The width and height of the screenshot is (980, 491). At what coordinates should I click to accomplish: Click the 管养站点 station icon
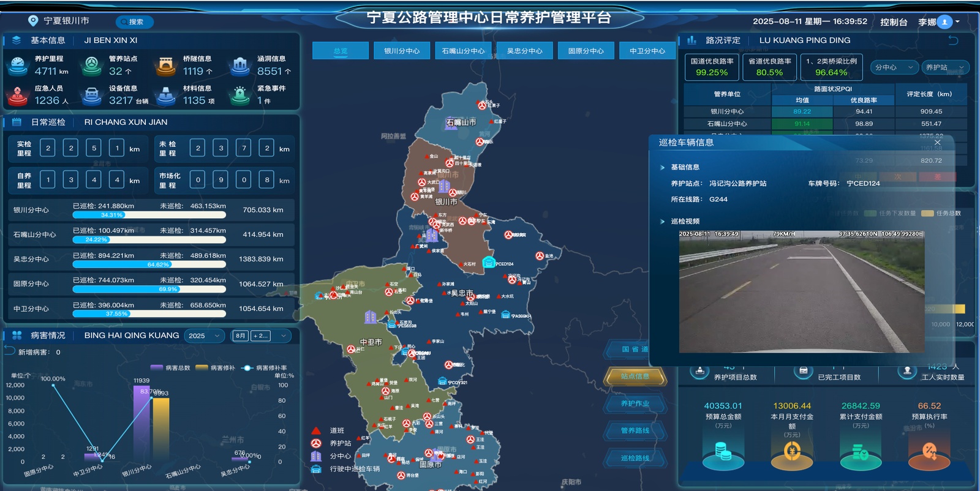pyautogui.click(x=92, y=65)
